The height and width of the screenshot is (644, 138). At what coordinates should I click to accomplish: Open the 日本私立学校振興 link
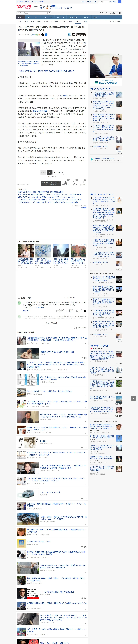[40, 111]
